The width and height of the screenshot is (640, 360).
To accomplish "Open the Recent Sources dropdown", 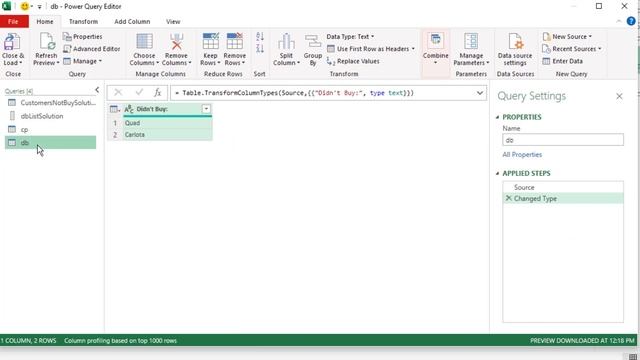I will click(x=571, y=49).
